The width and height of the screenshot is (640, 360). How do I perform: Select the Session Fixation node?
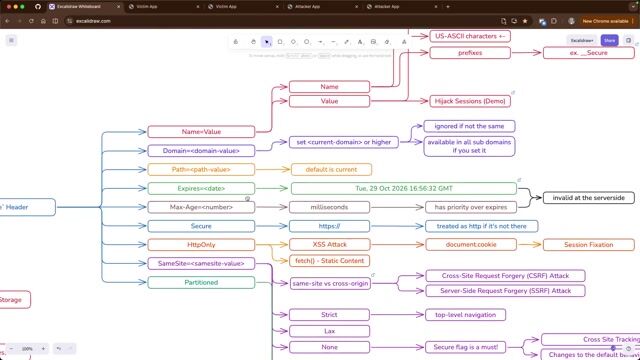[589, 244]
